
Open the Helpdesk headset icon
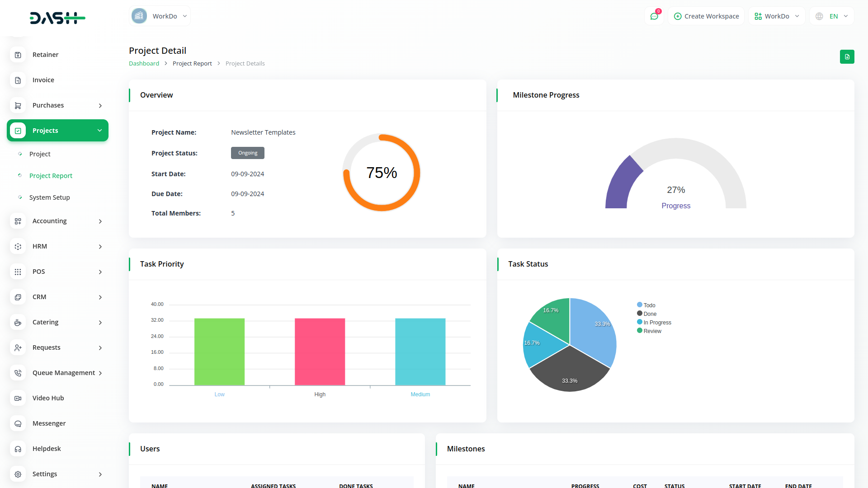tap(18, 449)
